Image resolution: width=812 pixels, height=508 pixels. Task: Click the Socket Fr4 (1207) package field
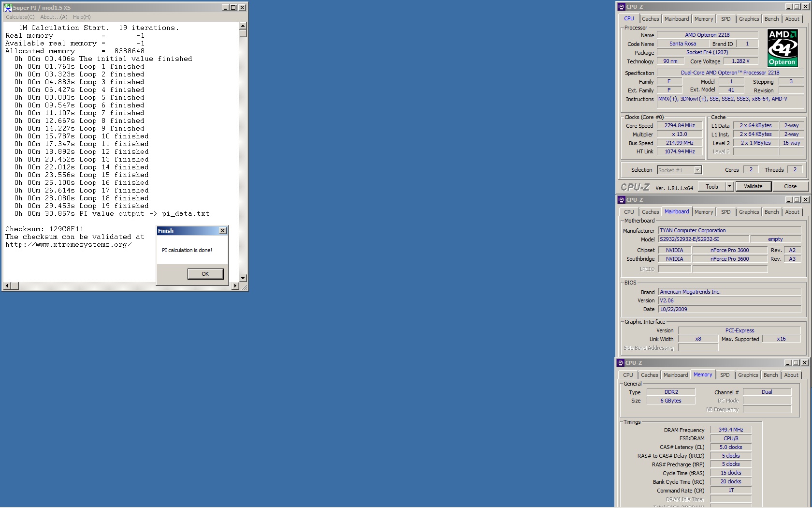pos(707,52)
